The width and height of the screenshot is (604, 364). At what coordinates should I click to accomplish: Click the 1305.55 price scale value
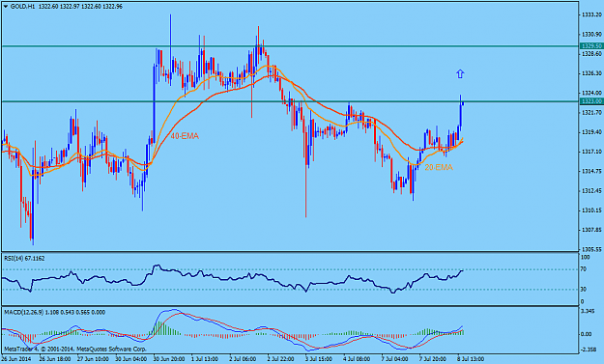click(591, 249)
